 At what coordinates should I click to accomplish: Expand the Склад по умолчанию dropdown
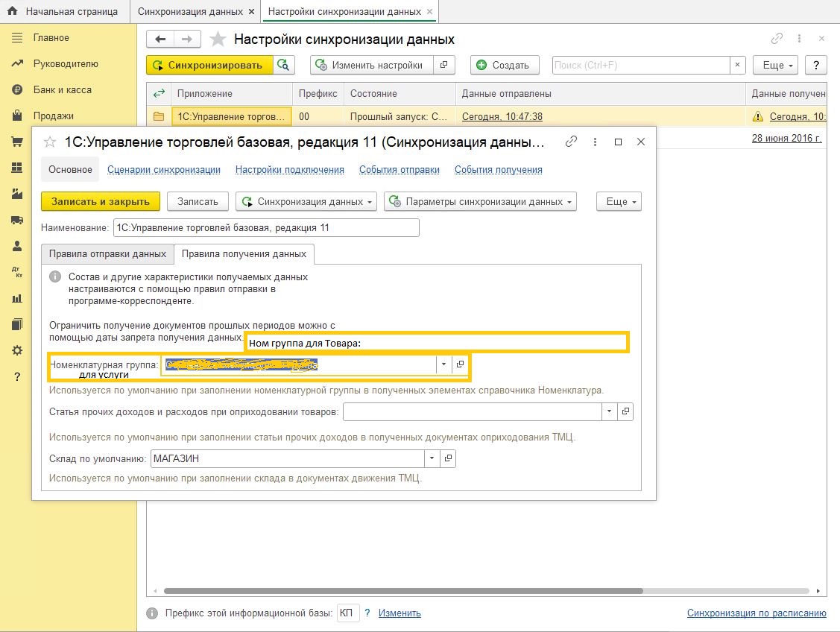click(x=432, y=458)
